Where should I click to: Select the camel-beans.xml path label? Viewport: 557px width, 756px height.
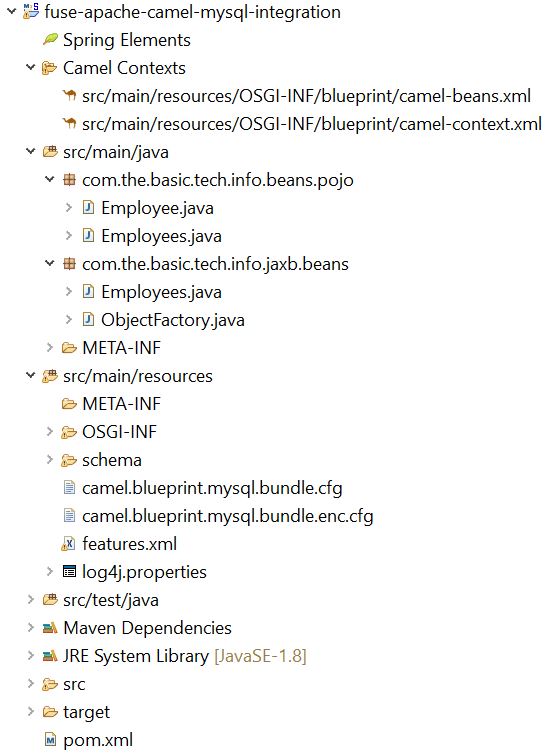306,96
